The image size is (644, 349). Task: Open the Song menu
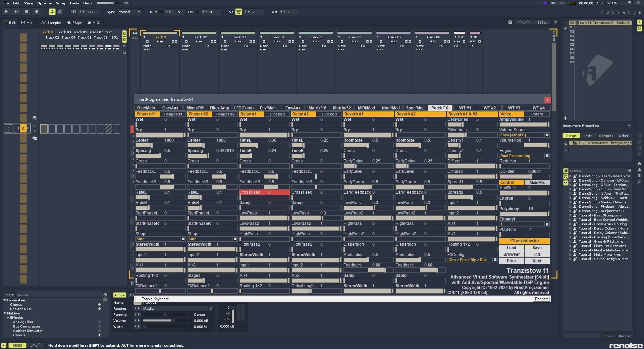point(60,3)
